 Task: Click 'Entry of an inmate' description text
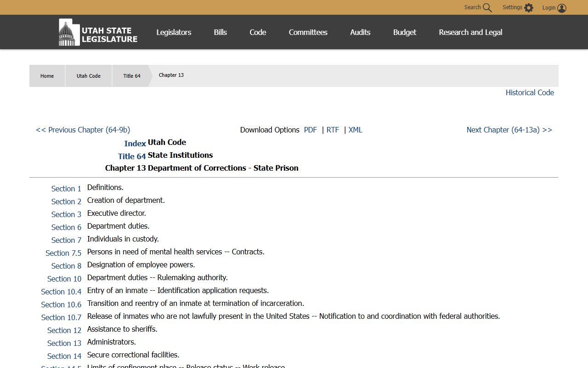click(178, 290)
